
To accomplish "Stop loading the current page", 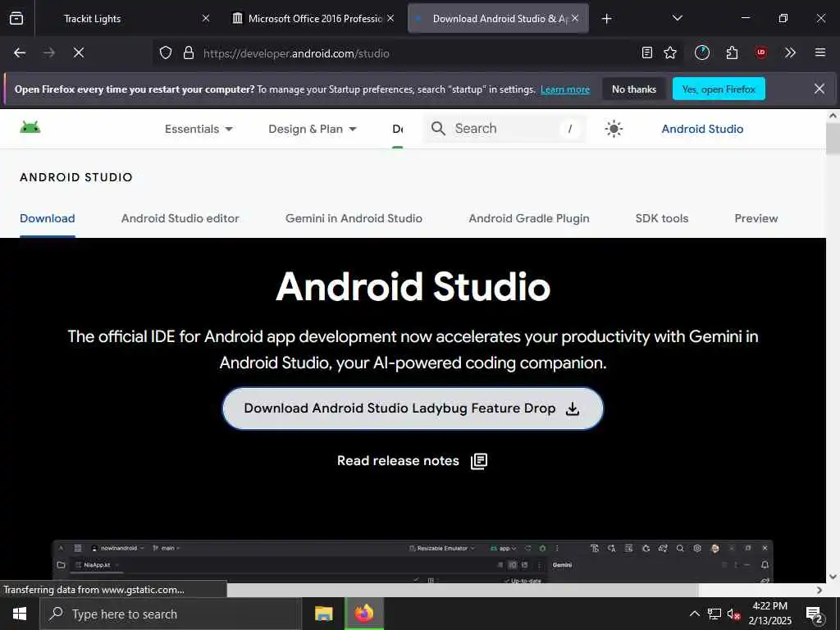I will click(78, 52).
